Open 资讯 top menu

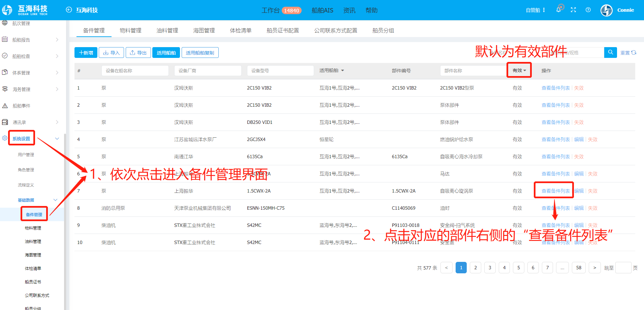pos(349,10)
